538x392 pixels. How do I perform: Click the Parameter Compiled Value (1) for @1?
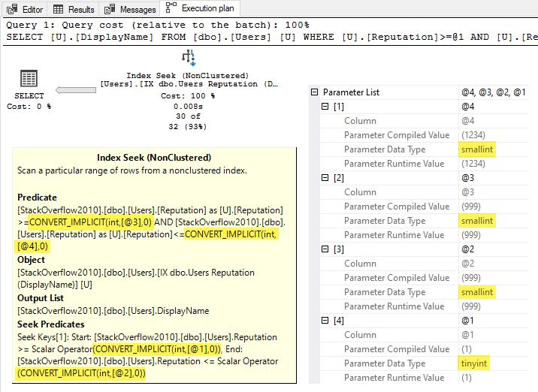pyautogui.click(x=467, y=349)
